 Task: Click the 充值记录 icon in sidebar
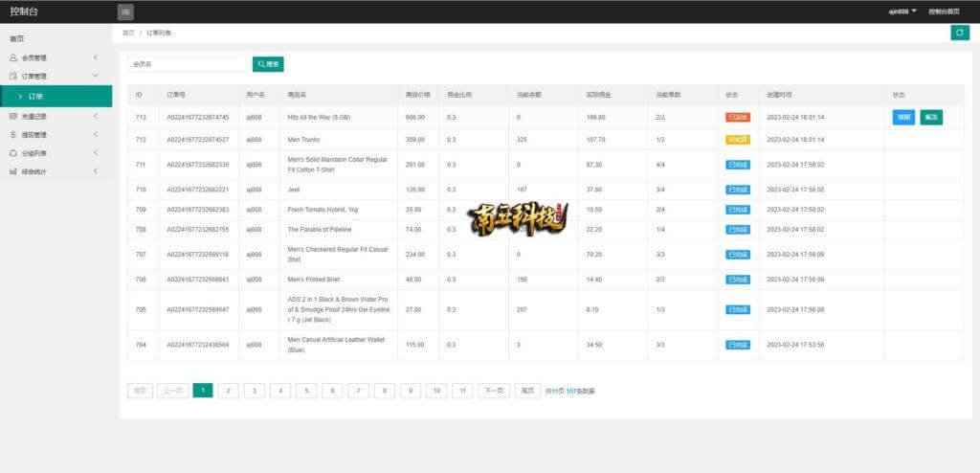coord(12,116)
